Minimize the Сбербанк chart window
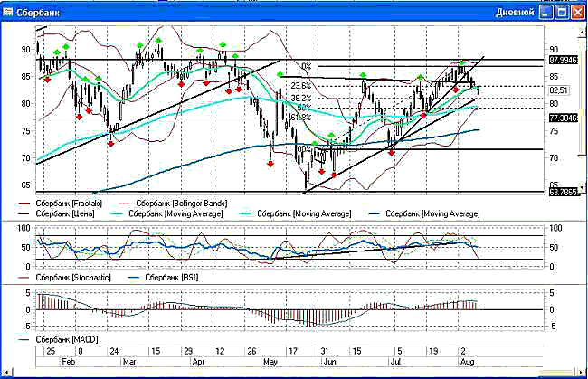Screen dimensions: 588x379 [545, 12]
